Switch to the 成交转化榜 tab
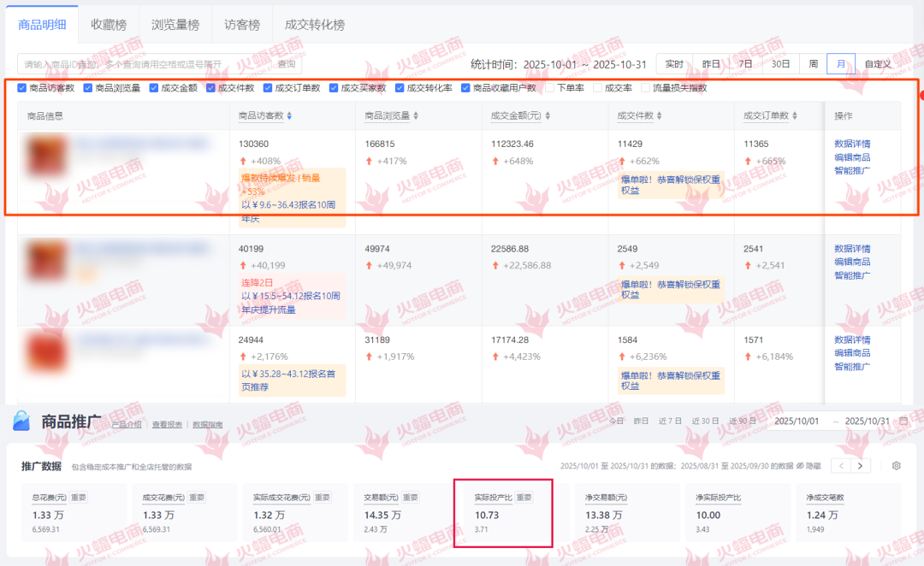The width and height of the screenshot is (924, 566). click(x=315, y=25)
